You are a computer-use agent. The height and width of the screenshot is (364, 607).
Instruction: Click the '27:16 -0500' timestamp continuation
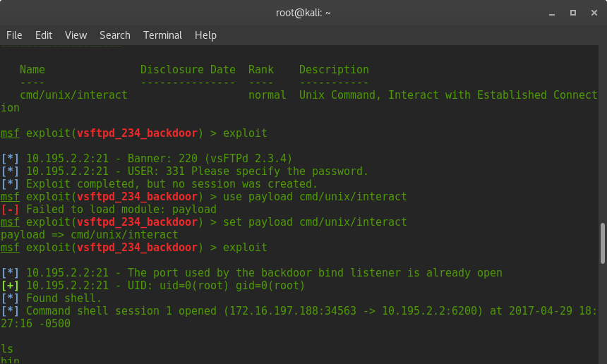point(35,323)
